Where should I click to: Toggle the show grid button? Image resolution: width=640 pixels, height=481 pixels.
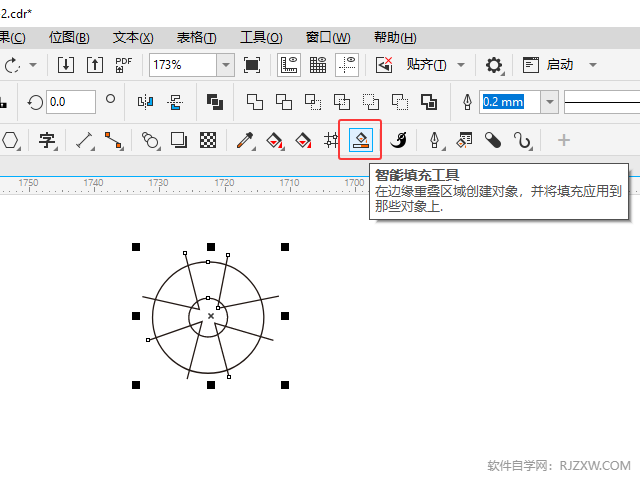click(x=318, y=65)
